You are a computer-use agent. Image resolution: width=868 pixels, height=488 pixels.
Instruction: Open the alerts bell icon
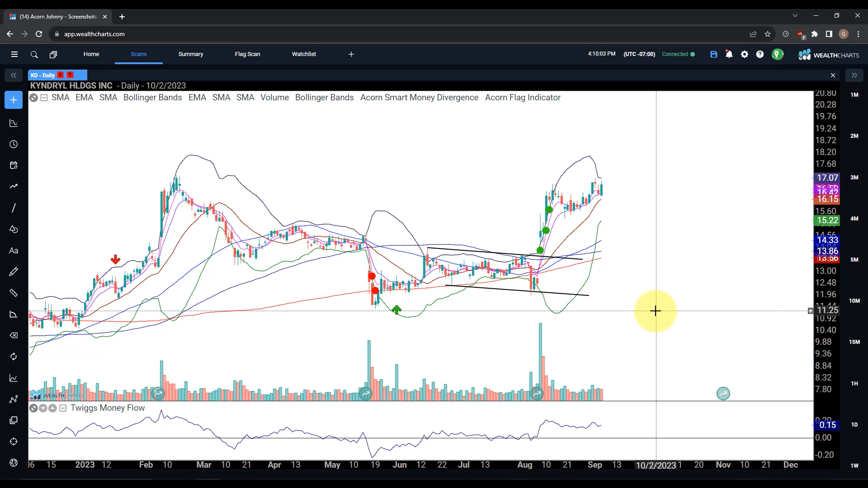(729, 54)
